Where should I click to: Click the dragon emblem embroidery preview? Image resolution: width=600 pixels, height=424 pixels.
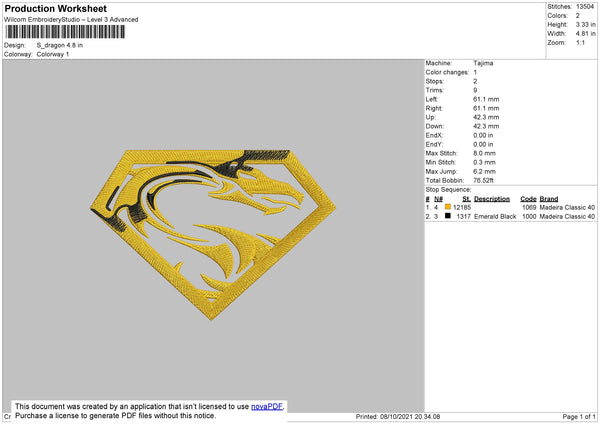tap(213, 234)
